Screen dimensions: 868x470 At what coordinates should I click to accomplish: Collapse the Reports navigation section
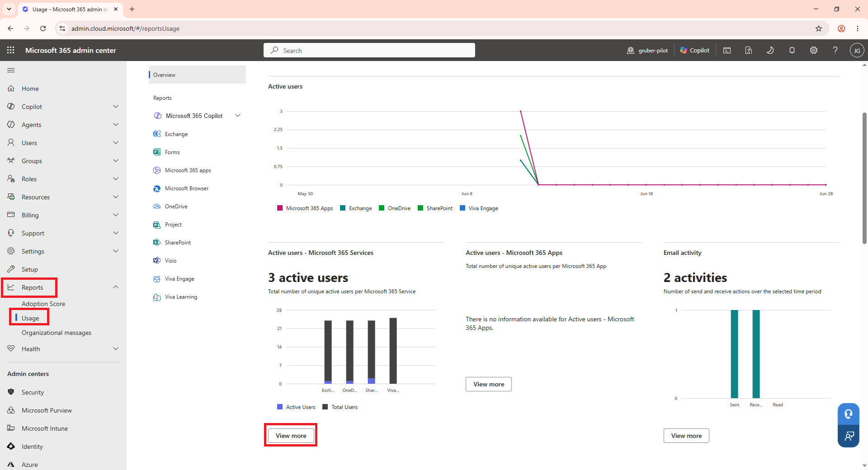coord(116,287)
